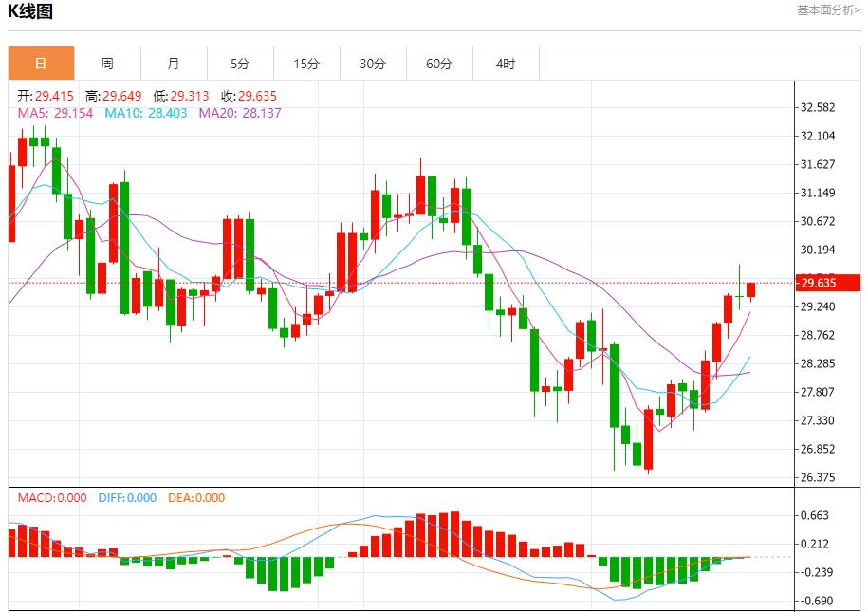Image resolution: width=868 pixels, height=612 pixels.
Task: Click the MACD value label
Action: [52, 497]
